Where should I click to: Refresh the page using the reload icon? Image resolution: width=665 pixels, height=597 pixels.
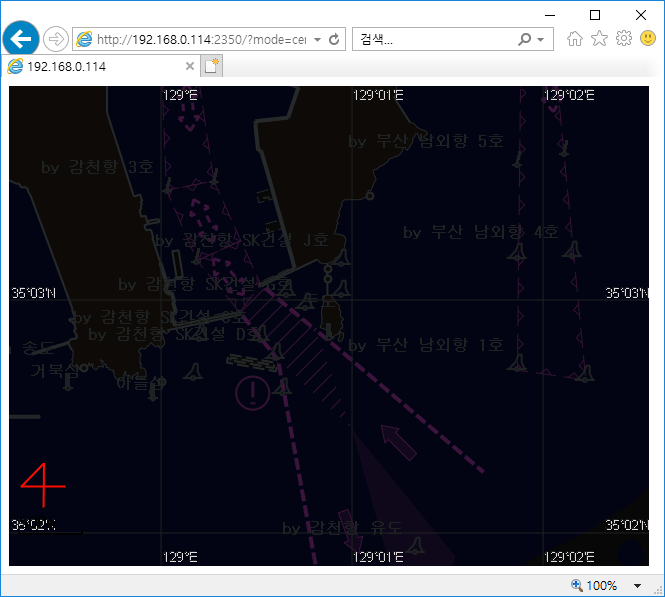click(x=334, y=40)
